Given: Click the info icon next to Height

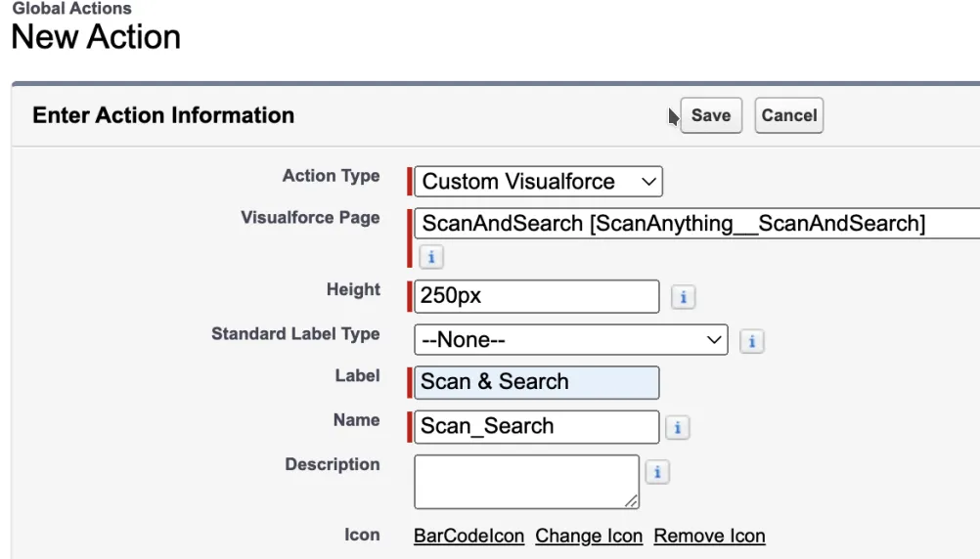Looking at the screenshot, I should (x=683, y=297).
